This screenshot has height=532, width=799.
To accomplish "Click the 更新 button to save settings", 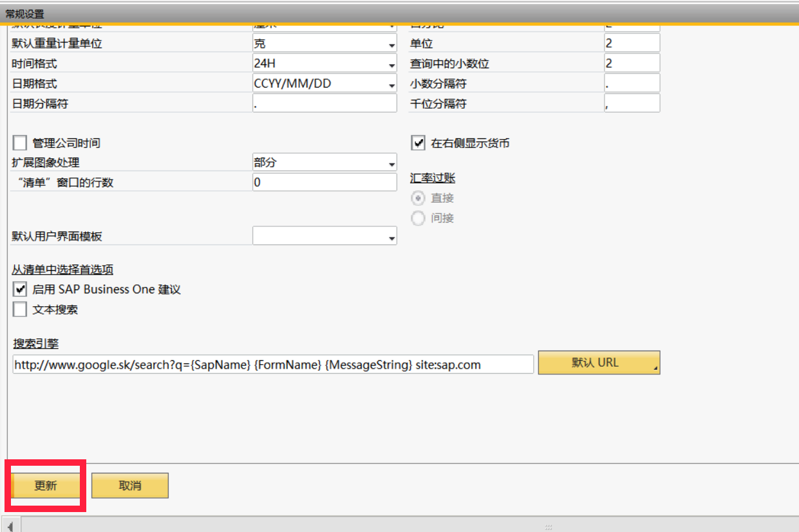I will (x=45, y=486).
